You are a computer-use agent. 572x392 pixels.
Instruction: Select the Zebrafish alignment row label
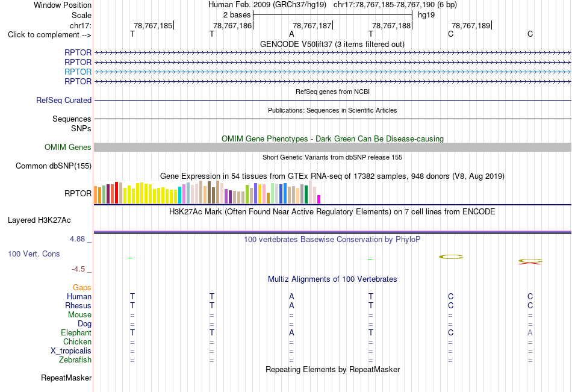coord(75,360)
